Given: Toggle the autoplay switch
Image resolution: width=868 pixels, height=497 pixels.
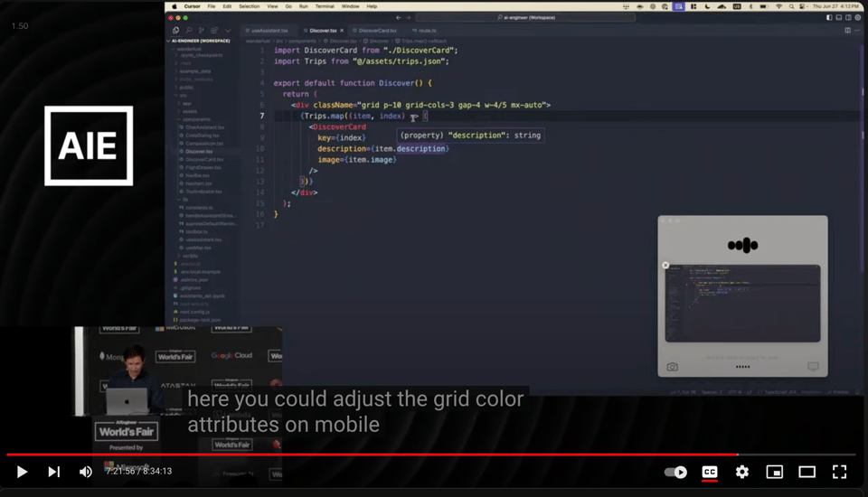Looking at the screenshot, I should click(x=675, y=472).
